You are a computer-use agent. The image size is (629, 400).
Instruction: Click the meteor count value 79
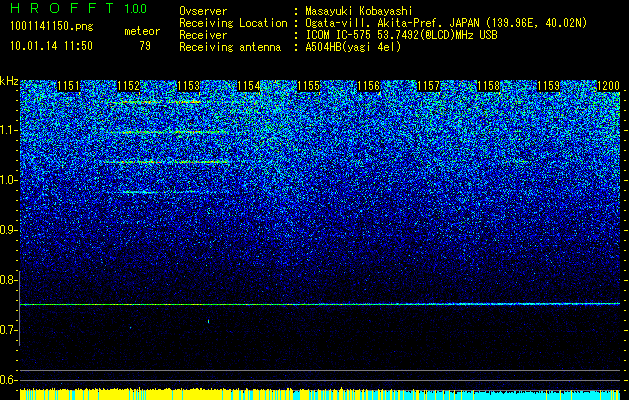[x=145, y=46]
